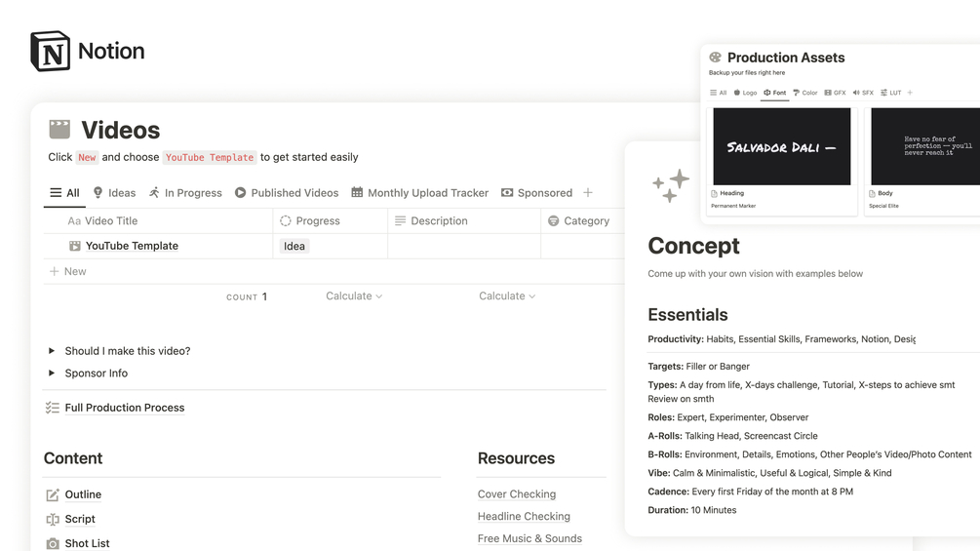Open the In Progress view tab
This screenshot has height=551, width=980.
185,193
